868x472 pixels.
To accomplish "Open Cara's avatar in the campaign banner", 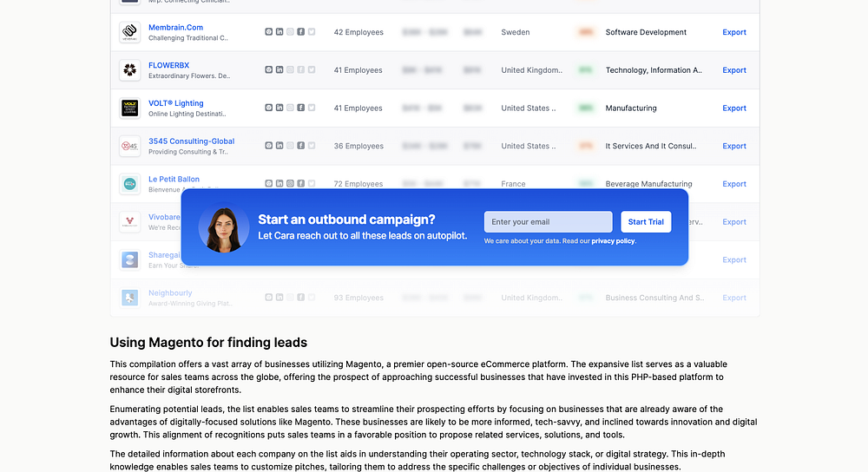I will pos(224,227).
